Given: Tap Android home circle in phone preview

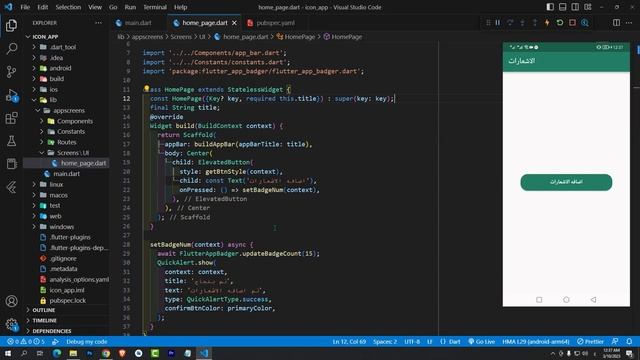Looking at the screenshot, I should pos(566,300).
